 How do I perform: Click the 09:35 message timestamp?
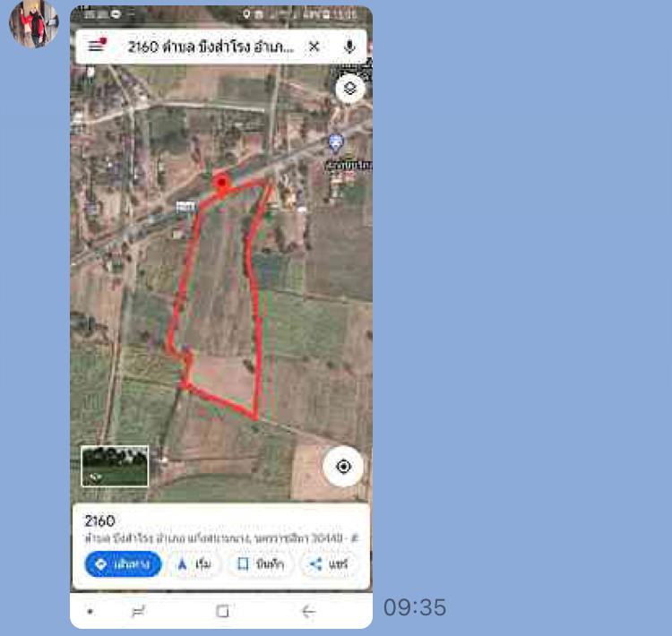415,607
